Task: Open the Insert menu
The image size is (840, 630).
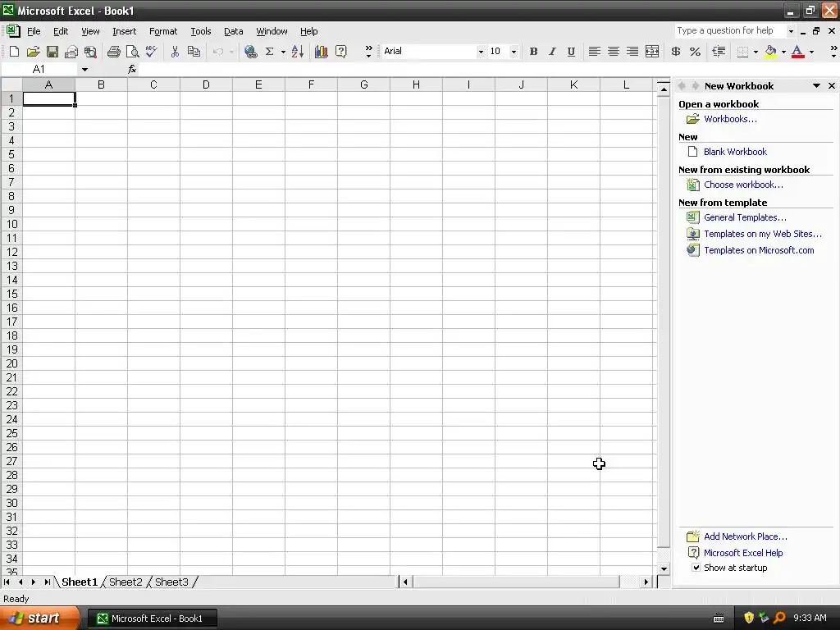Action: [125, 31]
